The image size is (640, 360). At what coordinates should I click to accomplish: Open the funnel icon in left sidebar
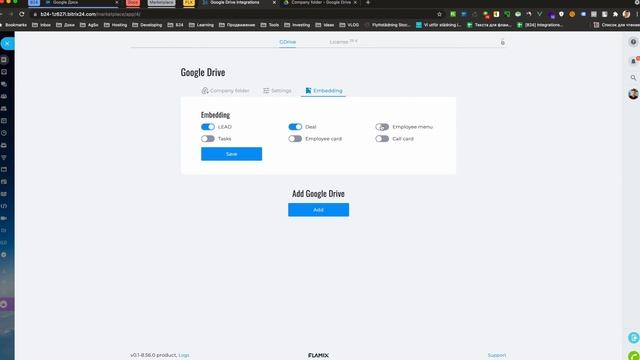click(4, 158)
